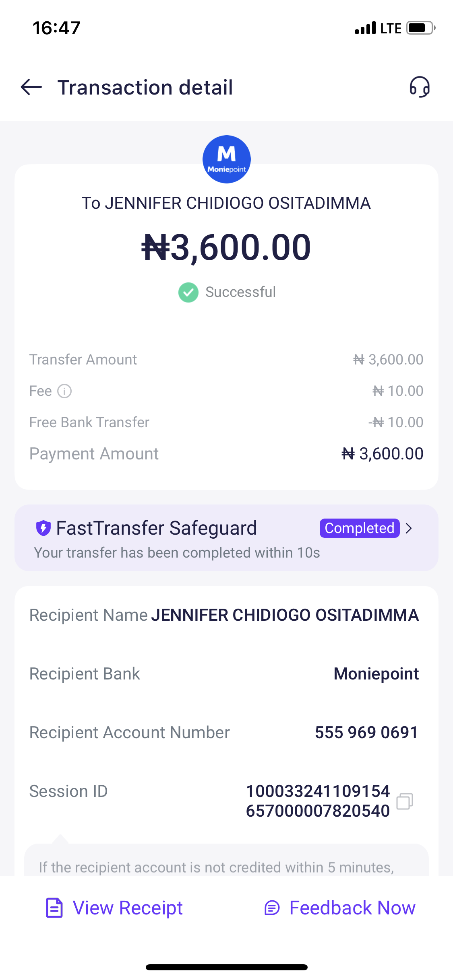
Task: Expand FastTransfer Safeguard details chevron
Action: coord(409,528)
